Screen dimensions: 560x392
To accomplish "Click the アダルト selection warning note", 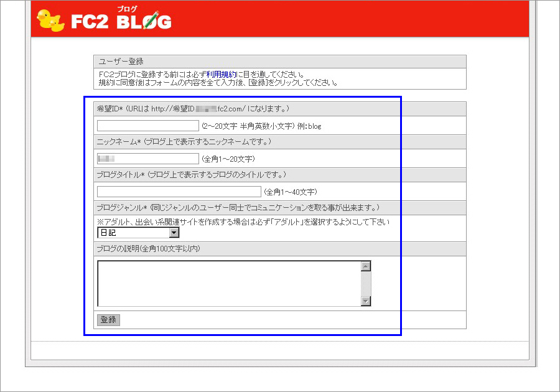I will 243,222.
